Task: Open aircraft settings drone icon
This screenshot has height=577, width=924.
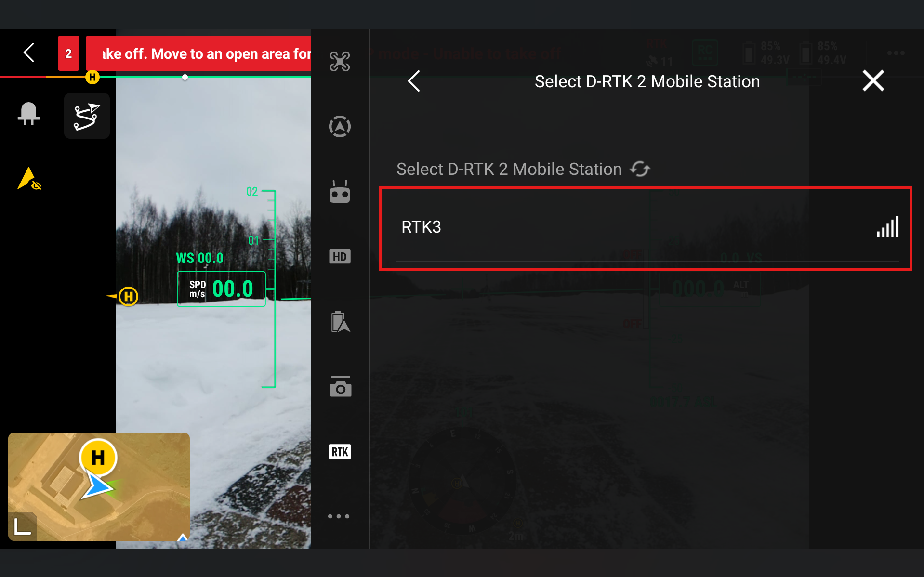Action: click(340, 62)
